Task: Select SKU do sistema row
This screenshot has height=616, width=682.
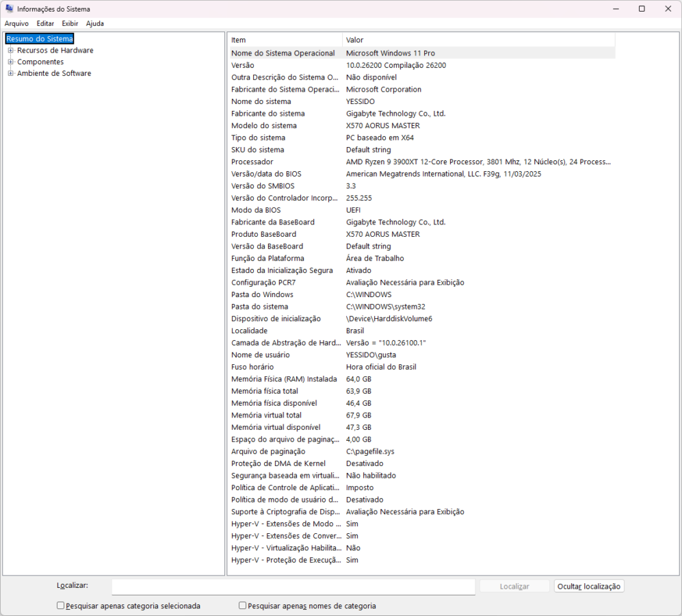Action: (x=422, y=150)
